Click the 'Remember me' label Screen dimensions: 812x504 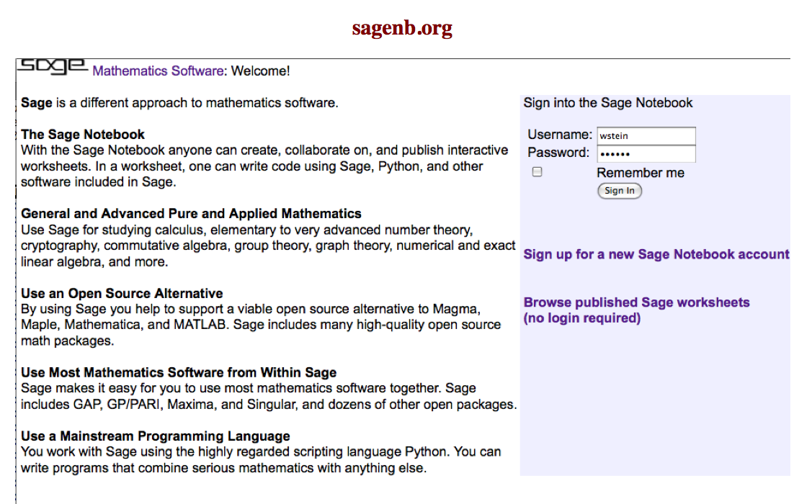(641, 173)
